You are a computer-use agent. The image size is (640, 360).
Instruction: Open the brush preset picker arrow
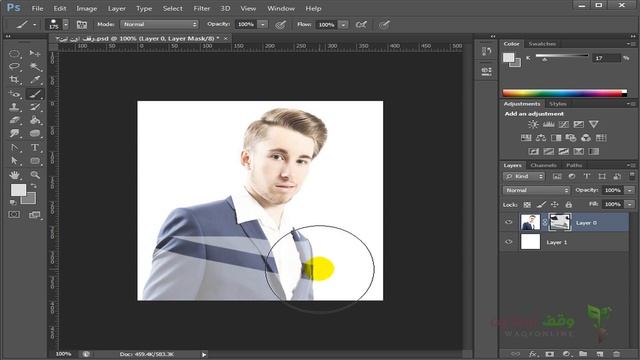click(66, 24)
